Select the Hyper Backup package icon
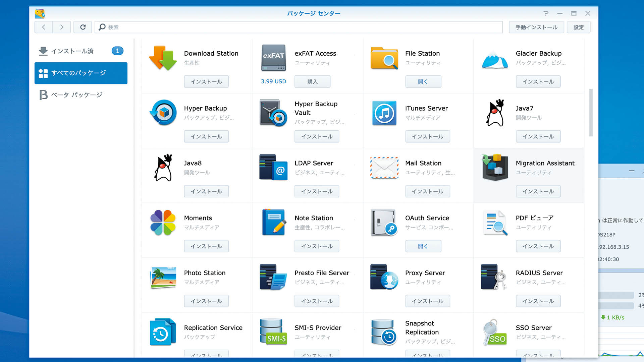This screenshot has width=644, height=362. [x=163, y=112]
